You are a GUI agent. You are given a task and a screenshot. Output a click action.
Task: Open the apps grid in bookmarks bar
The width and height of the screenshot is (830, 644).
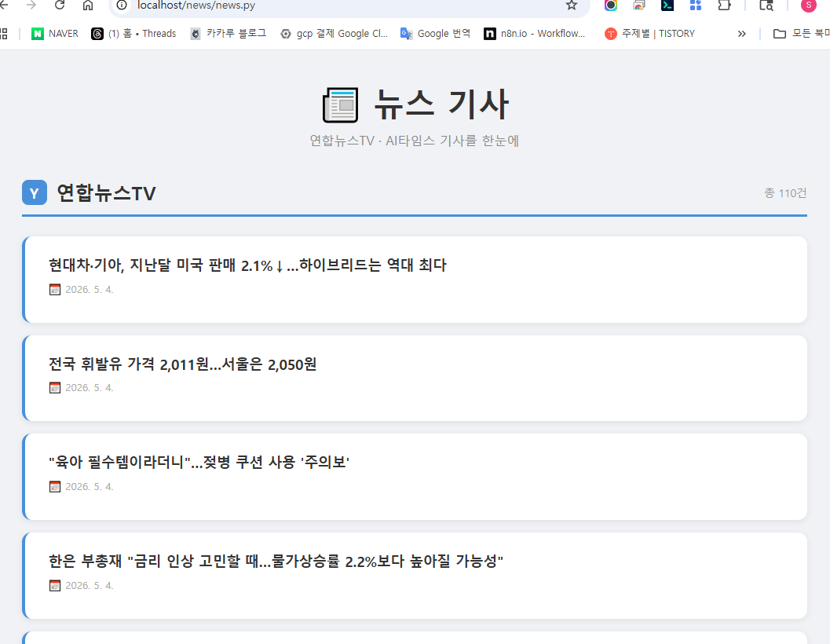(4, 33)
